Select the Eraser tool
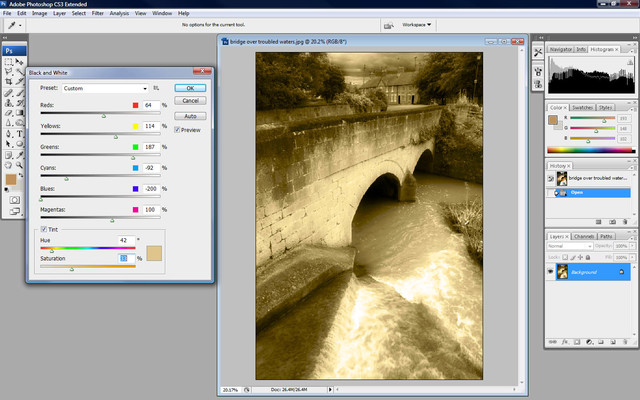Image resolution: width=640 pixels, height=400 pixels. point(8,113)
